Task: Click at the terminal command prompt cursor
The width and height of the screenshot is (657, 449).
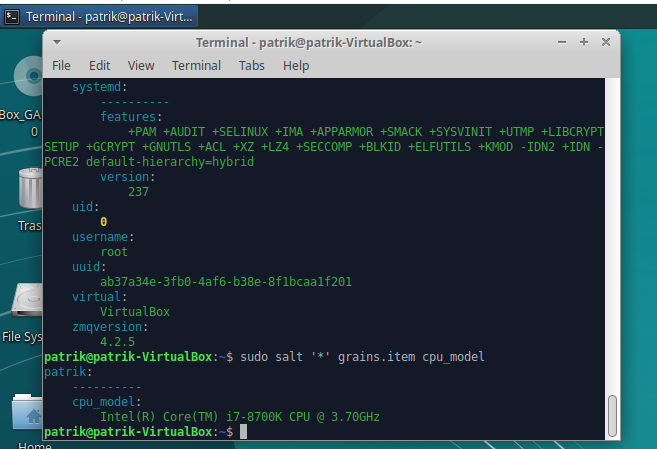Action: (x=243, y=431)
